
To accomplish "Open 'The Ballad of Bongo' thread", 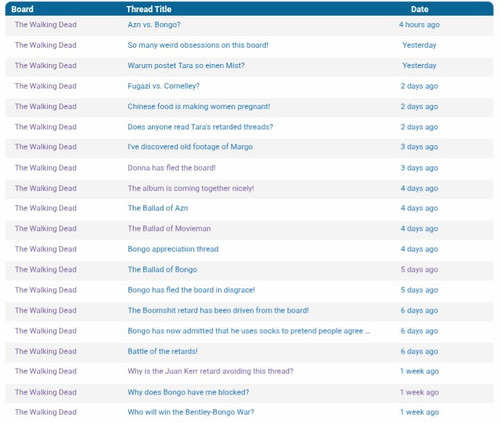I will (162, 269).
